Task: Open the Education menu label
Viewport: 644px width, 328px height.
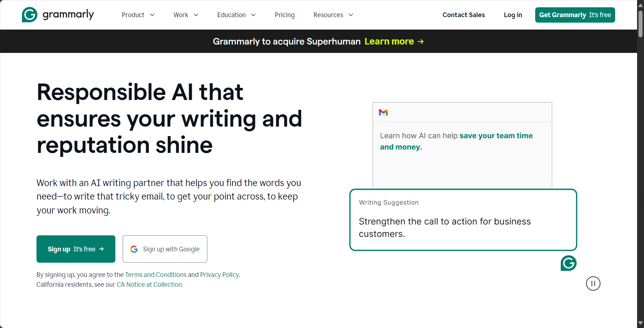Action: [231, 15]
